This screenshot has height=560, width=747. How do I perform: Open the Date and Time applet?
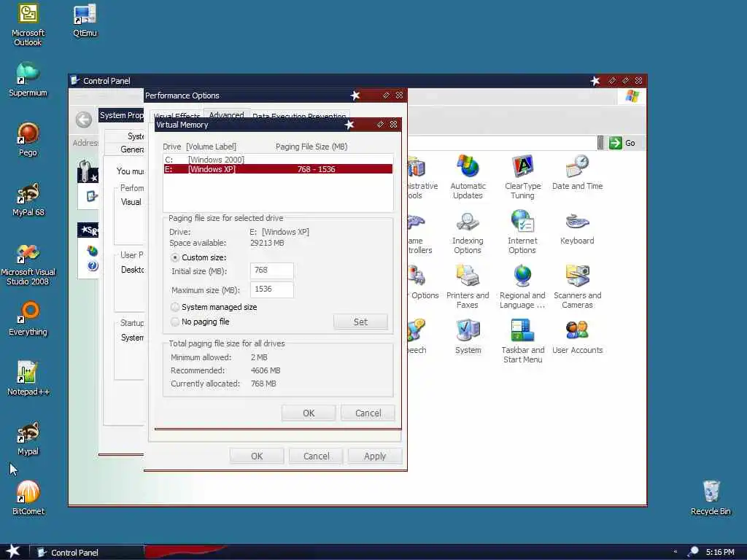pos(577,172)
